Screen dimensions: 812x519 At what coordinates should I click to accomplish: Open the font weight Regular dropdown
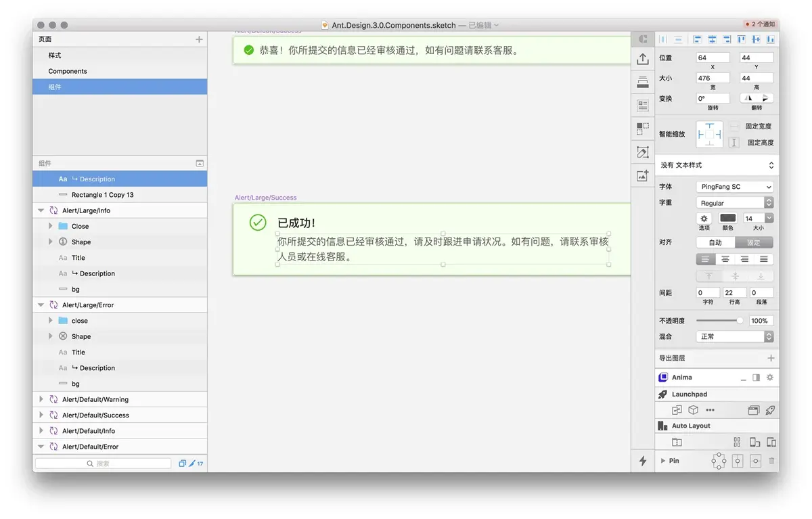pyautogui.click(x=735, y=203)
